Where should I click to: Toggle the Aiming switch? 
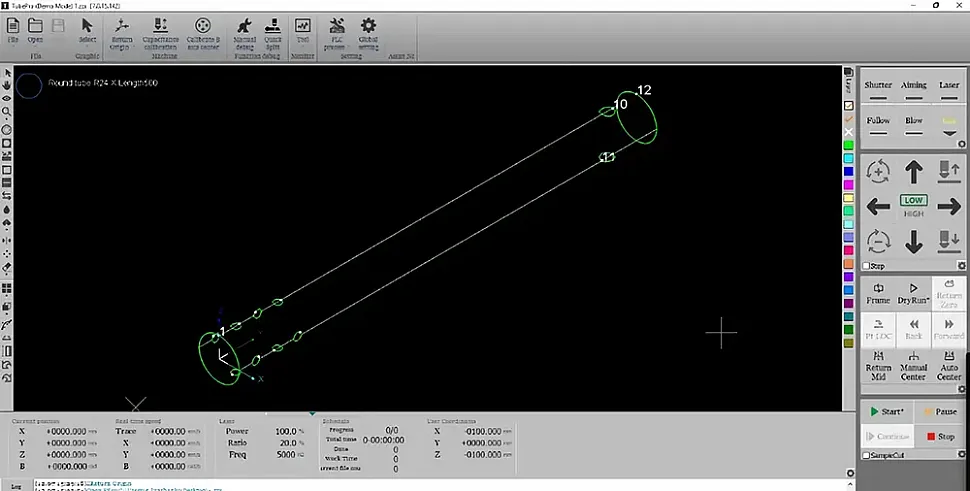point(914,90)
